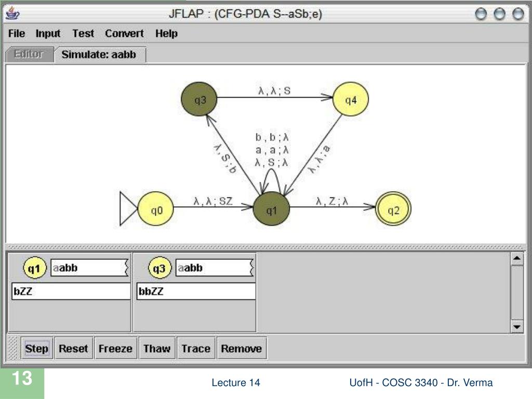
Task: Click the b, b; λ loop transition label
Action: click(272, 137)
